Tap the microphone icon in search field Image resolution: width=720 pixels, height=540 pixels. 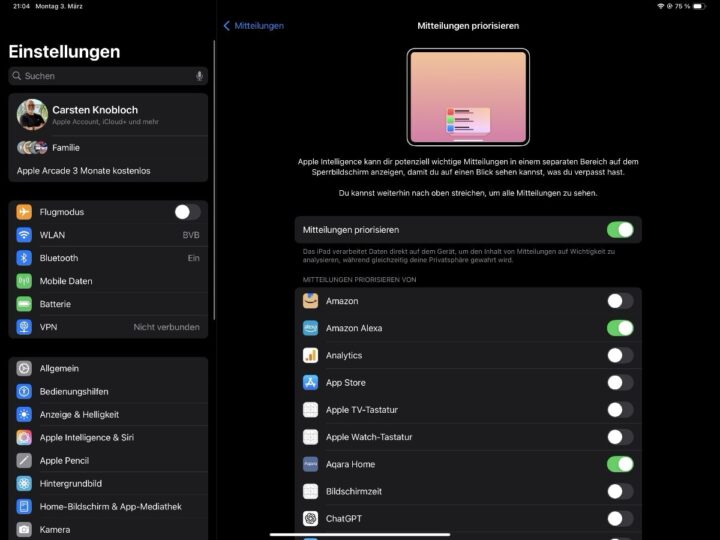(199, 76)
